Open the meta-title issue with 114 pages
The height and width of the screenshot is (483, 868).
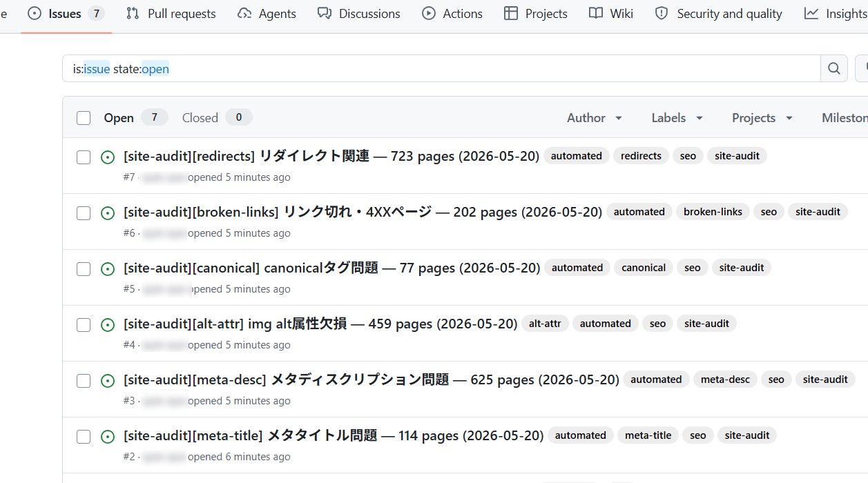(x=334, y=435)
